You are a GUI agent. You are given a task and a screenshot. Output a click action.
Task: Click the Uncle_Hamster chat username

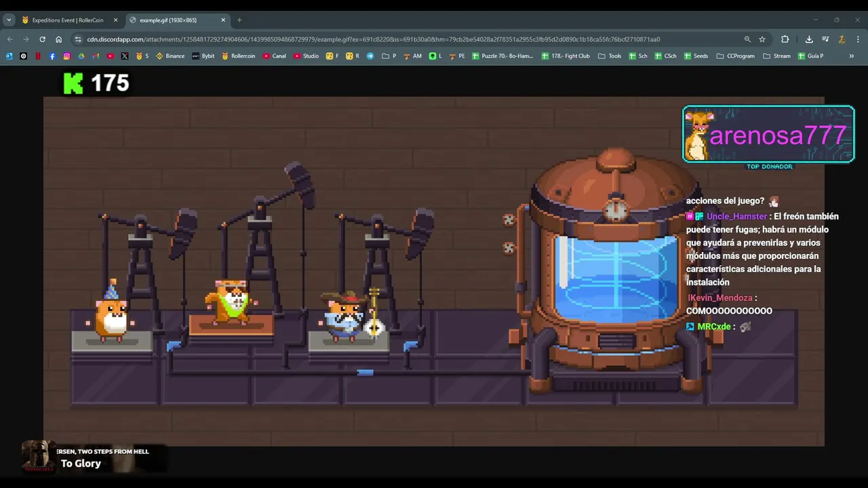click(736, 216)
